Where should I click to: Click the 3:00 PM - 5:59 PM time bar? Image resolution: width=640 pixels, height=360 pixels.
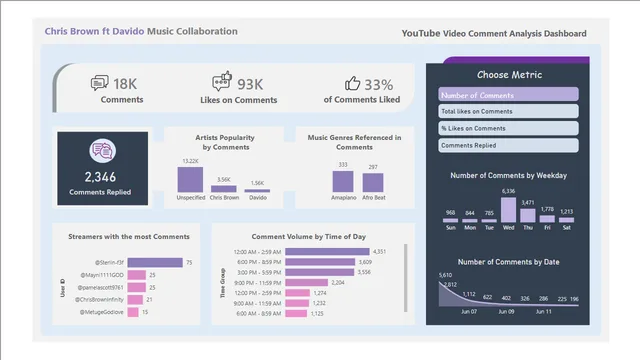coord(320,272)
